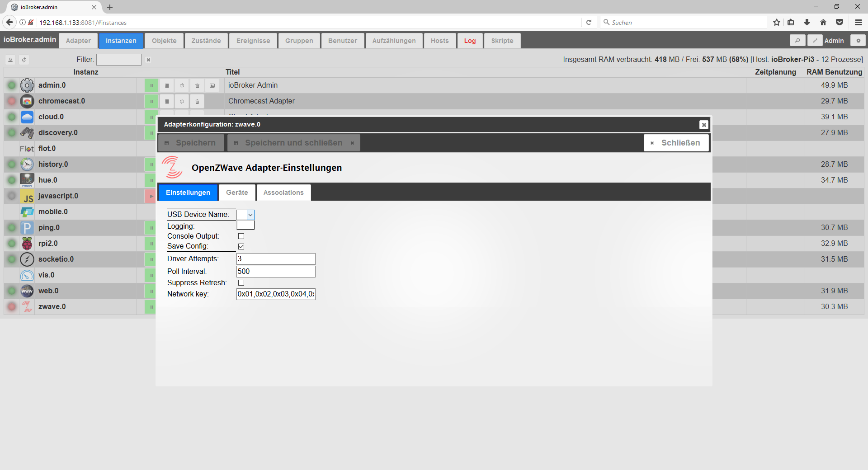
Task: Open the Adapter tab
Action: tap(78, 41)
